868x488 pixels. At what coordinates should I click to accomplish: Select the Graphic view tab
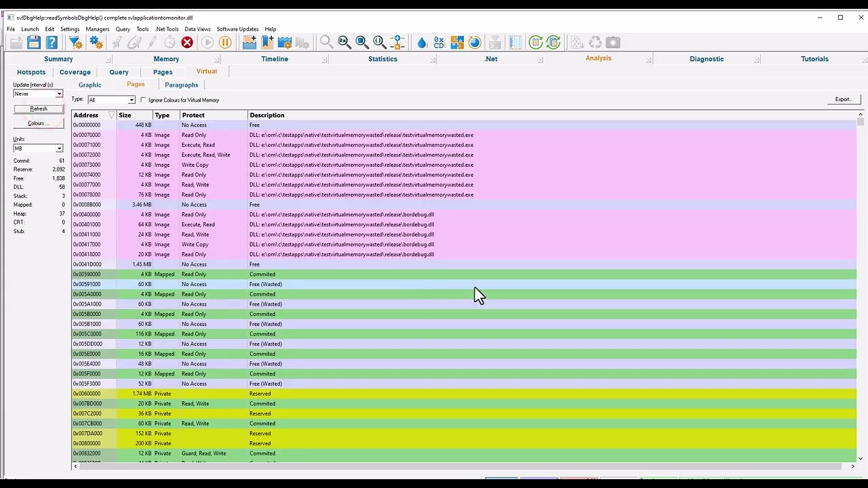[x=90, y=85]
